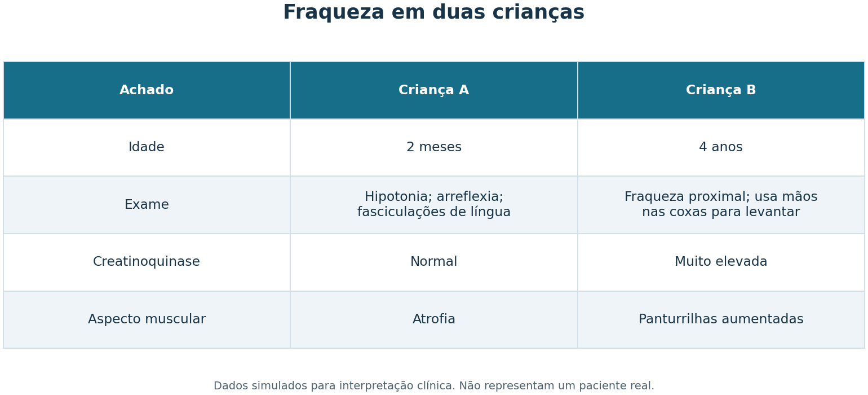This screenshot has width=868, height=395.
Task: Click the text 'nas coxas para levantar'
Action: pyautogui.click(x=721, y=213)
